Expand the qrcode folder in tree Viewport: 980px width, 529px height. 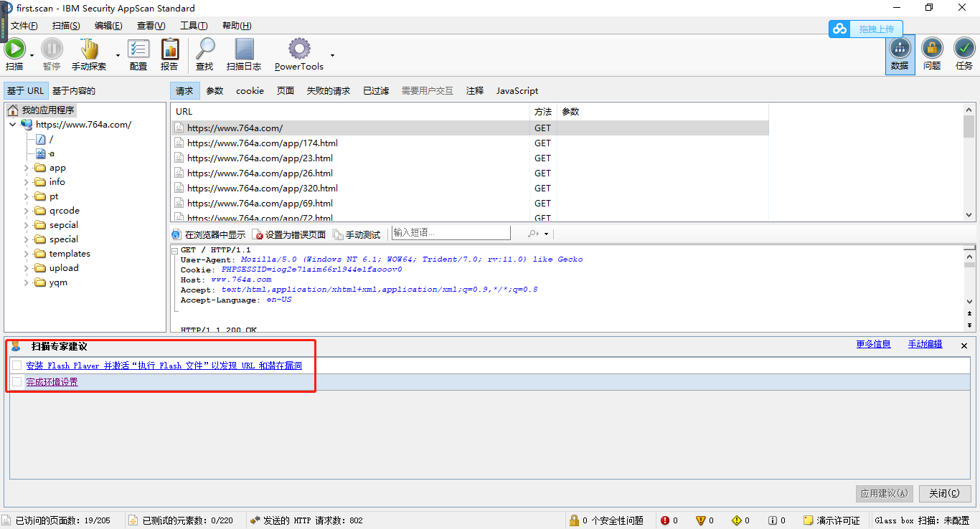click(27, 211)
